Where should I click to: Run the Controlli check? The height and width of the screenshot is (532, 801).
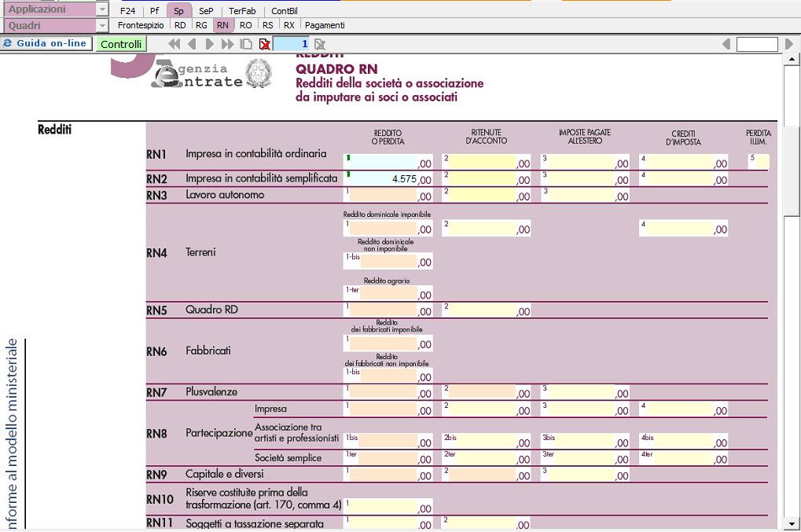(121, 44)
